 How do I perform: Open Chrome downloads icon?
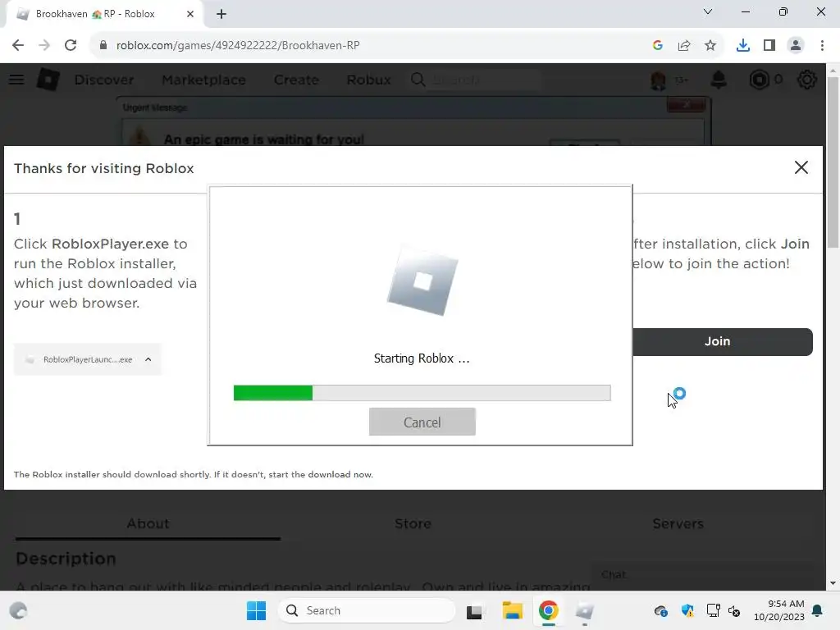pyautogui.click(x=743, y=46)
